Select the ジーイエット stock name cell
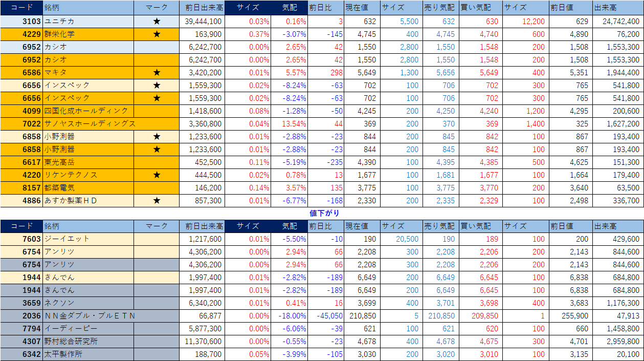Image resolution: width=644 pixels, height=361 pixels. coord(66,239)
